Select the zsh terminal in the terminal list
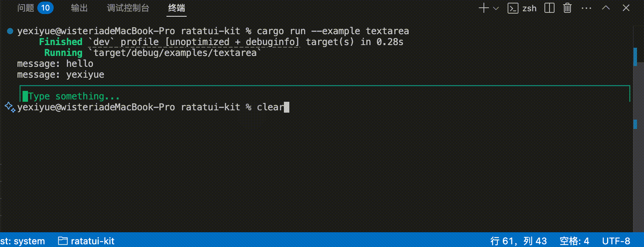The height and width of the screenshot is (247, 644). (523, 8)
